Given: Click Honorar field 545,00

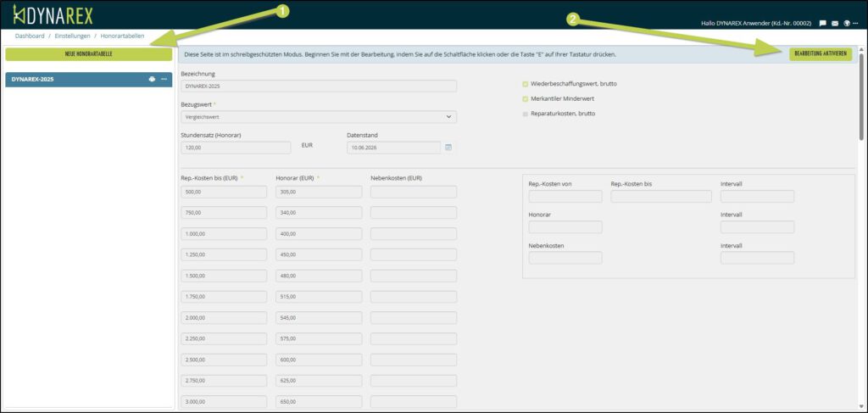Looking at the screenshot, I should pos(319,318).
